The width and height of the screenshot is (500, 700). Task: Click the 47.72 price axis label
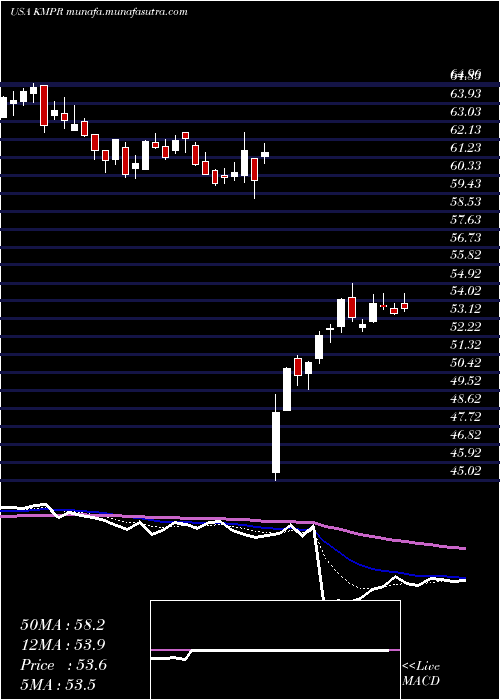pyautogui.click(x=465, y=417)
